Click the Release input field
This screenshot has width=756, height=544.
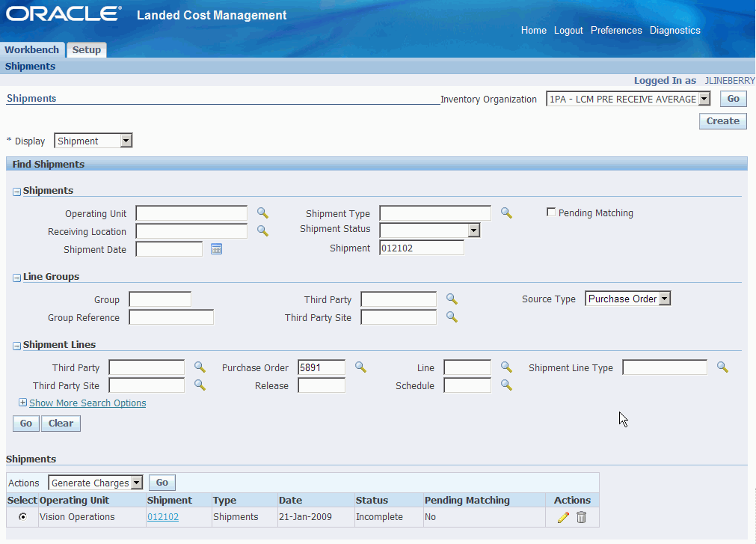point(322,385)
